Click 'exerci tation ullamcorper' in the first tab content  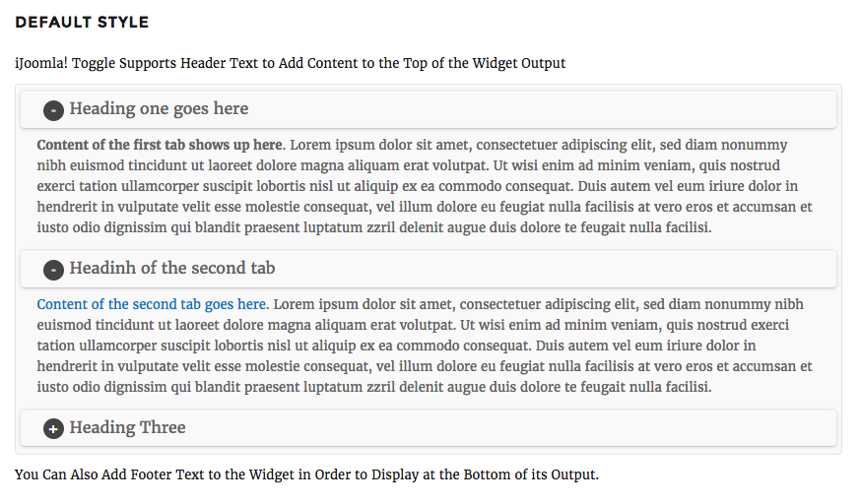coord(118,186)
